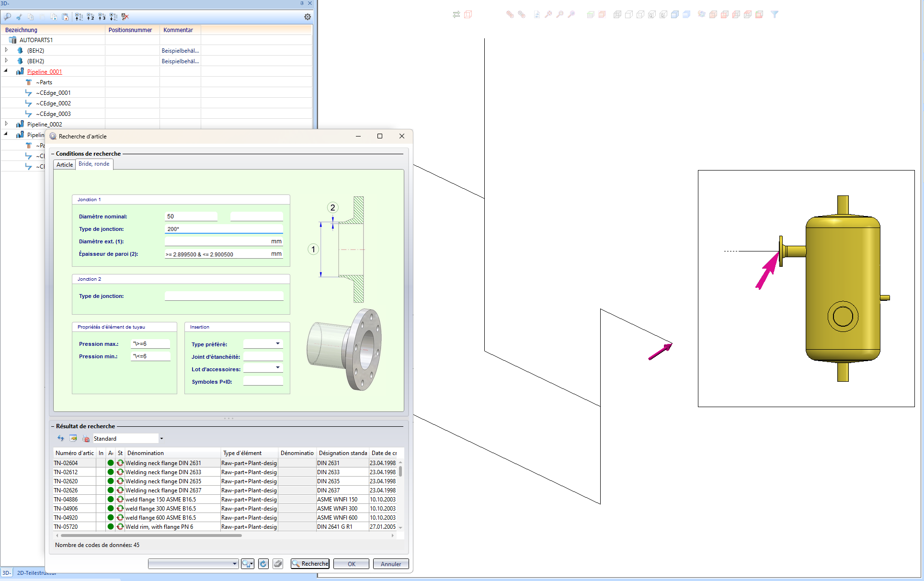Click the Annuler button
The width and height of the screenshot is (924, 581).
coord(390,564)
